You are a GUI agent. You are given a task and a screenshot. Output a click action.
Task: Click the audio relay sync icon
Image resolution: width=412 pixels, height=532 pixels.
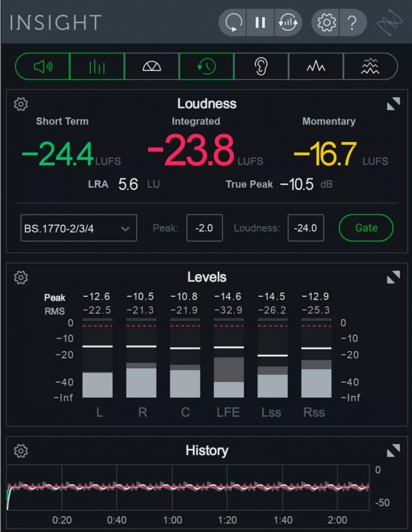288,22
